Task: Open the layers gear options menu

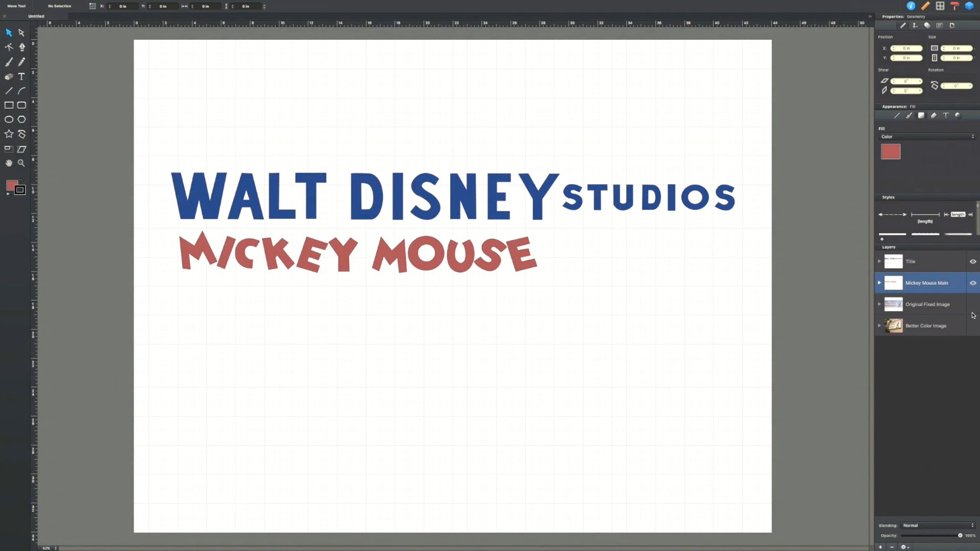Action: tap(905, 547)
